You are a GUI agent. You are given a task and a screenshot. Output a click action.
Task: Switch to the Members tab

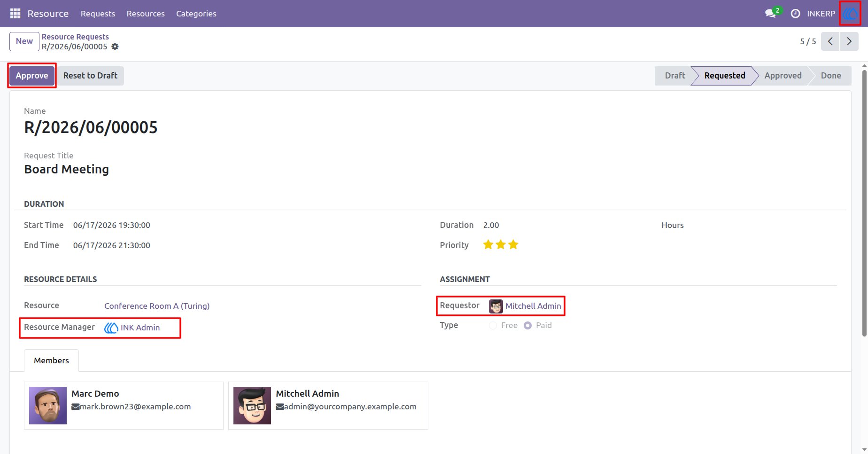[51, 360]
